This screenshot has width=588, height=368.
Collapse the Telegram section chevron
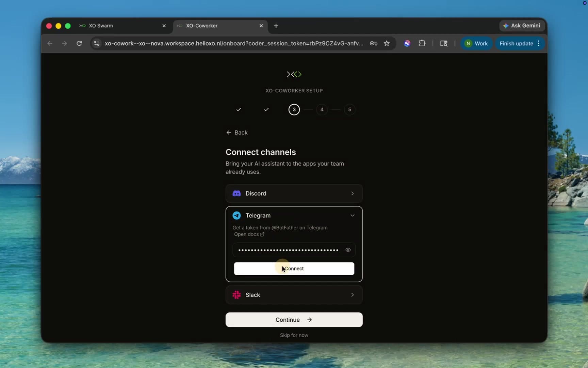[353, 215]
